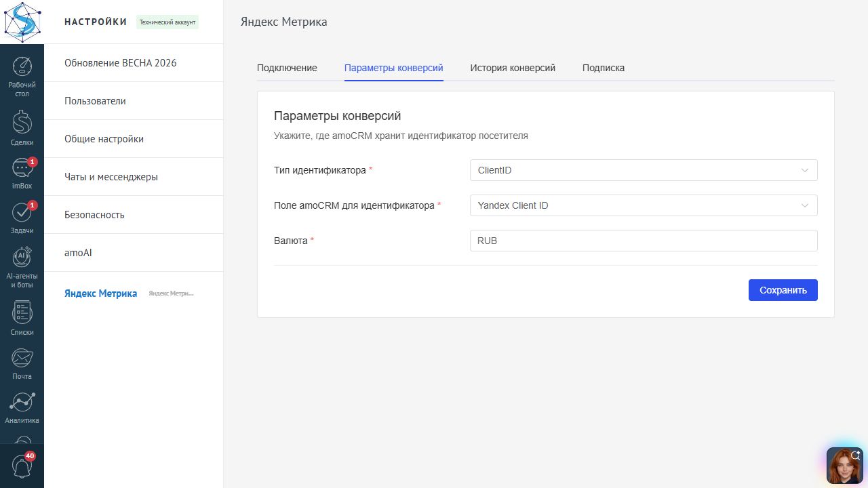Screen dimensions: 868x488
Task: Open the AI assistant avatar widget
Action: (x=845, y=466)
